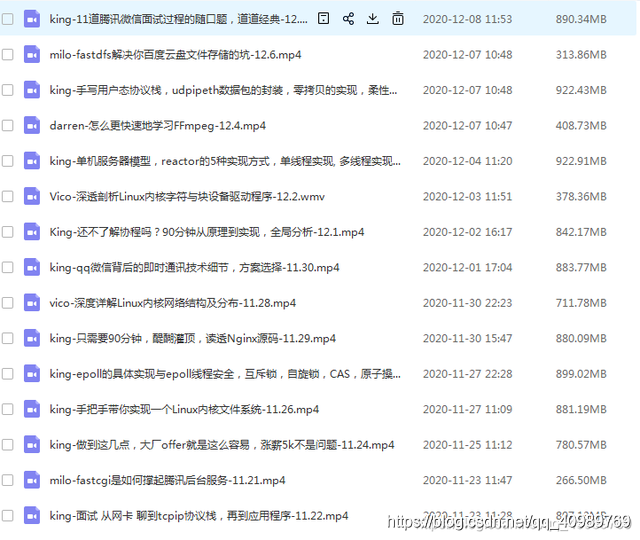This screenshot has height=540, width=640.
Task: Open file king-qq 11.30.mp4
Action: 194,268
